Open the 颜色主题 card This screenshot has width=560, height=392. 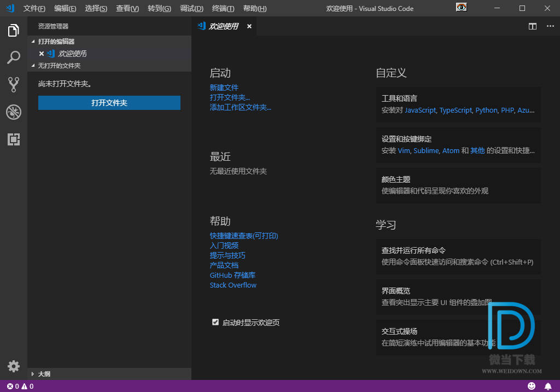coord(458,186)
